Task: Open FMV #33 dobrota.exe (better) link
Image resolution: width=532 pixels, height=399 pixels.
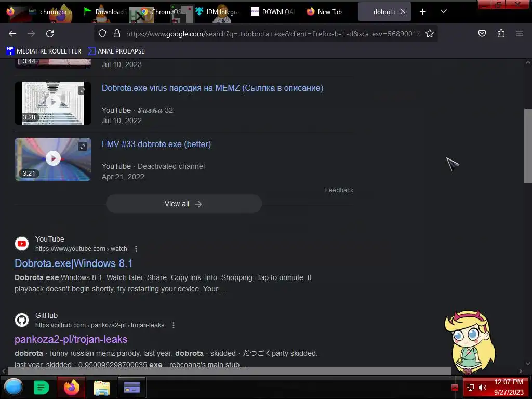Action: 156,144
